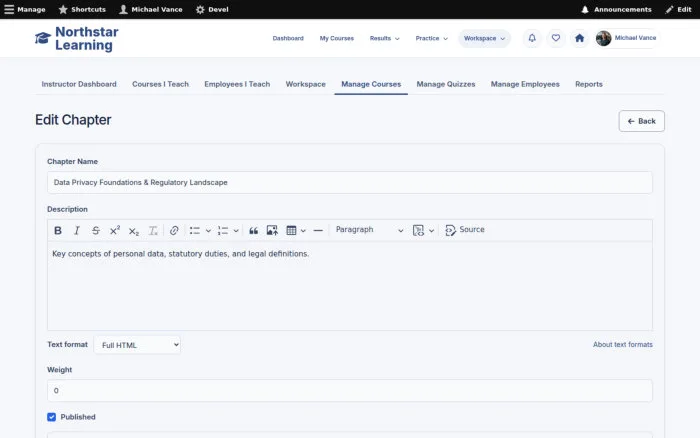Open the Devel gear menu
This screenshot has height=438, width=700.
tap(212, 9)
